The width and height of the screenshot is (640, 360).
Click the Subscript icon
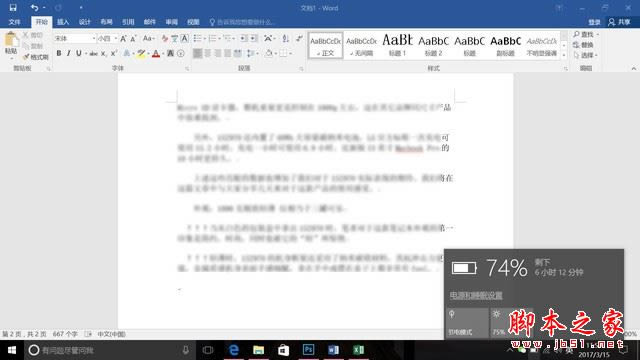pyautogui.click(x=104, y=53)
